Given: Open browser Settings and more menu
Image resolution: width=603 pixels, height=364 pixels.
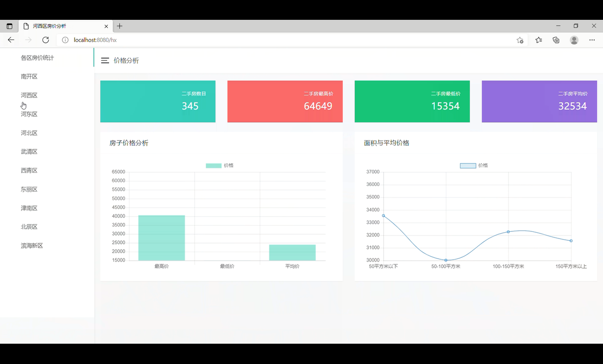Looking at the screenshot, I should [x=592, y=40].
